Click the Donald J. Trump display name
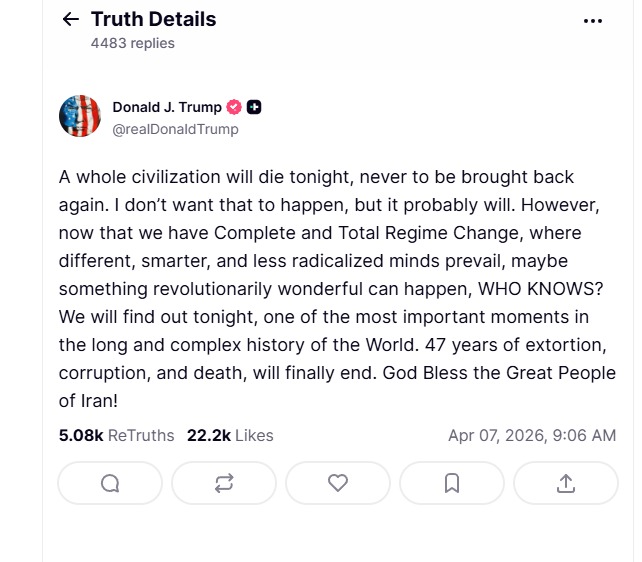This screenshot has width=642, height=562. 167,107
